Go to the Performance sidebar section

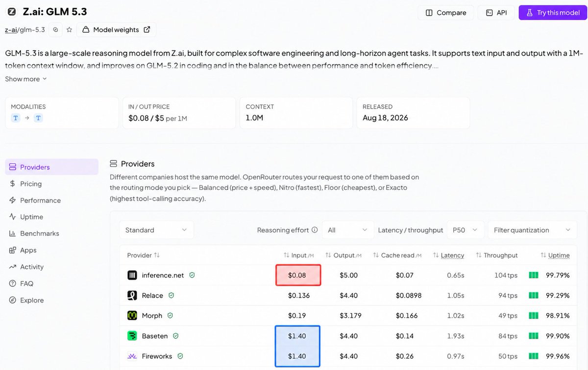pos(35,200)
